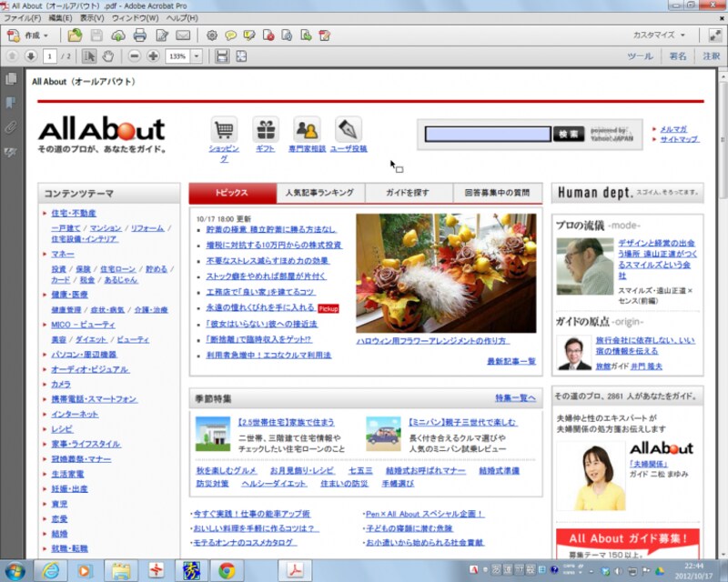Save the PDF using the save icon

[96, 35]
